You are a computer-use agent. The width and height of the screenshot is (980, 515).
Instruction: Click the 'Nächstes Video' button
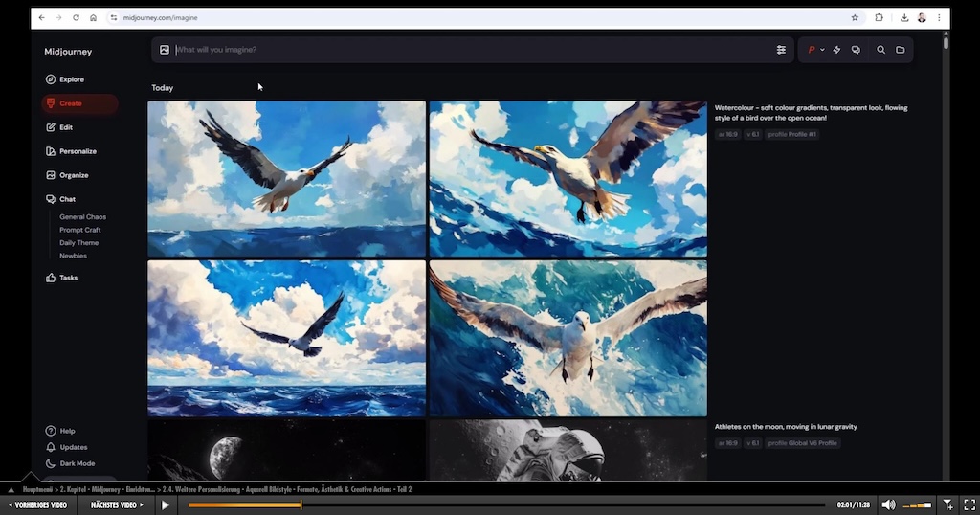pos(117,504)
